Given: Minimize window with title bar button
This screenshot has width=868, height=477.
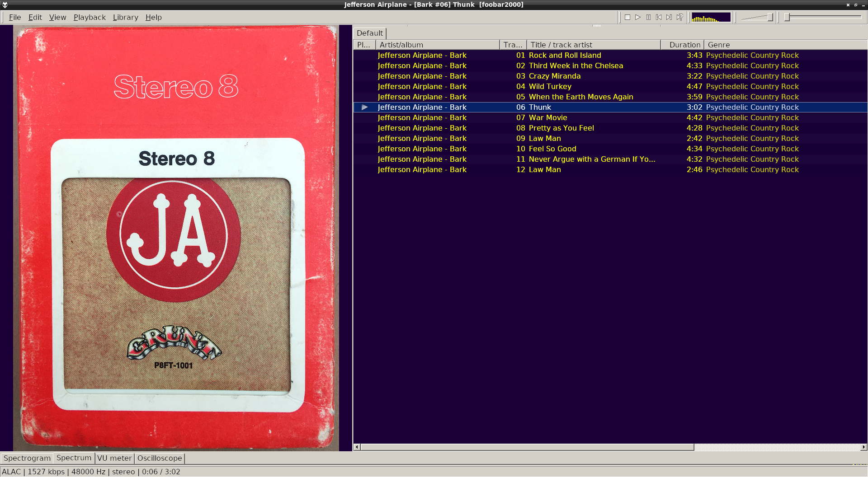Looking at the screenshot, I should [x=863, y=5].
